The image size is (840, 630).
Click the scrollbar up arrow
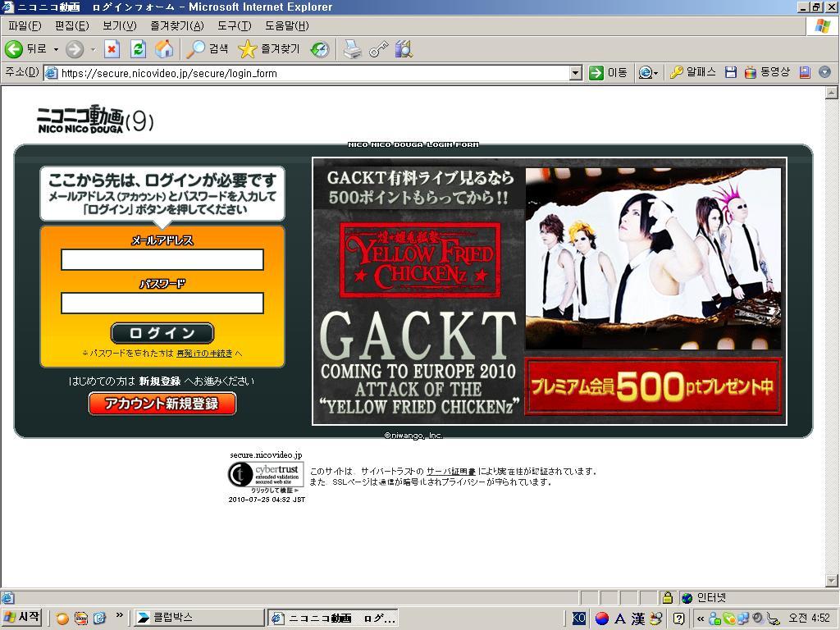(x=832, y=93)
